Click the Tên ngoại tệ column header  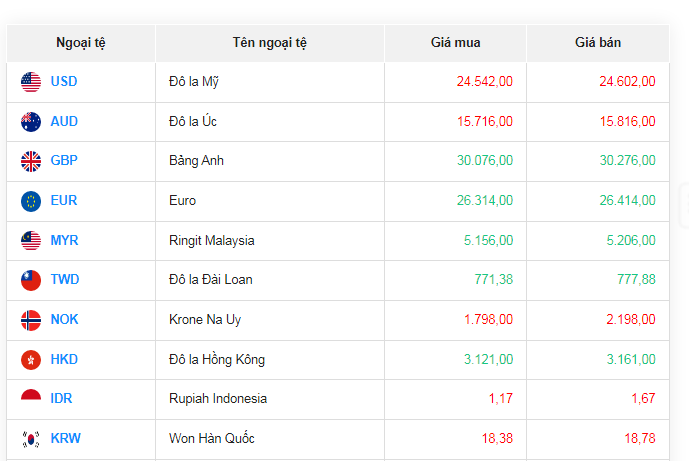point(270,43)
